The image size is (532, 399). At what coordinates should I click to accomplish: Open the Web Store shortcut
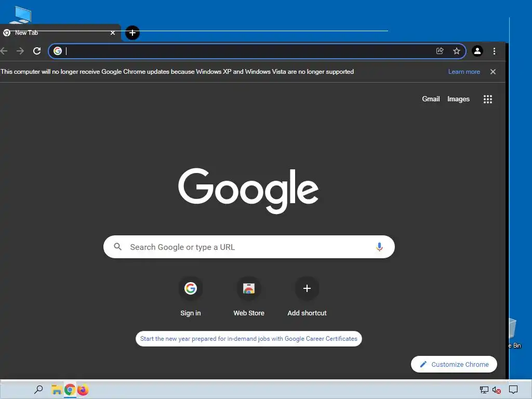click(249, 297)
